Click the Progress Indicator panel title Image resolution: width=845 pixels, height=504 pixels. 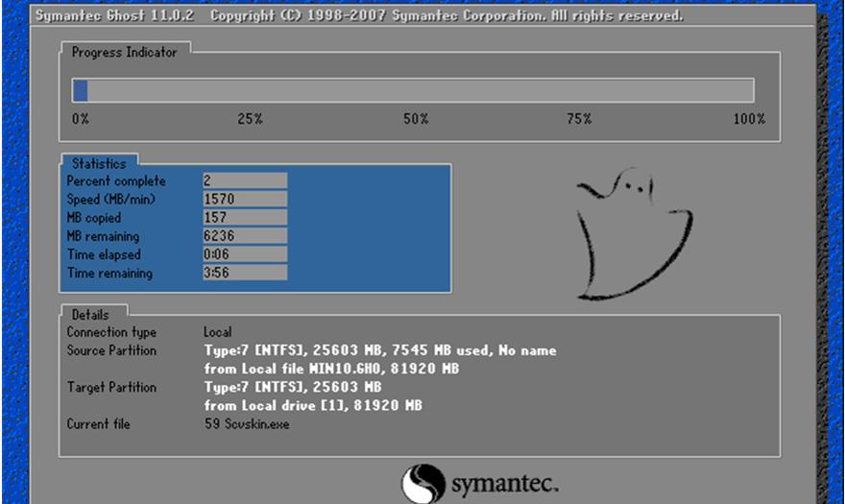125,52
